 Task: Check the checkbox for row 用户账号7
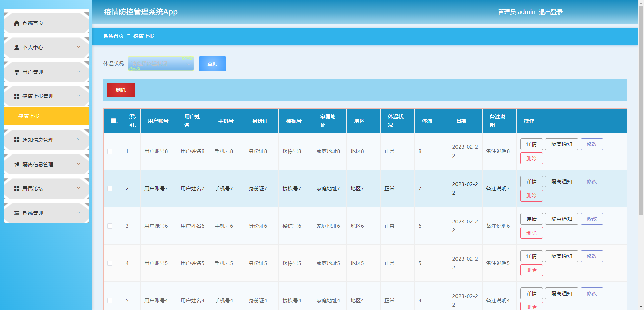click(110, 189)
